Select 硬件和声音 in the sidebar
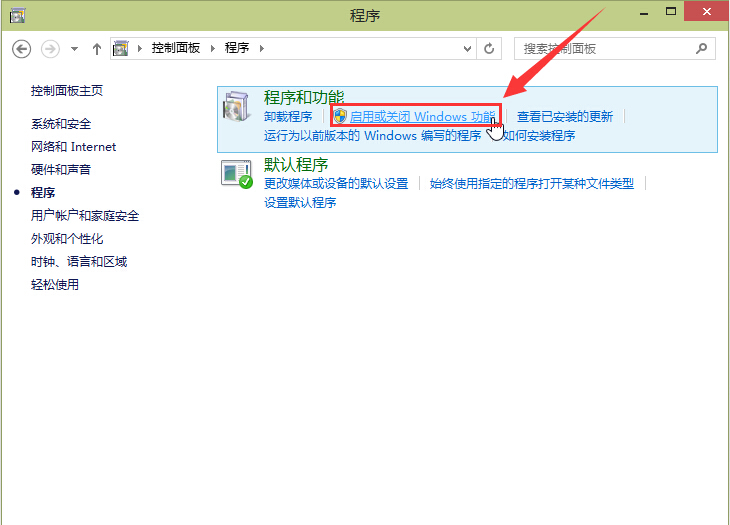This screenshot has height=525, width=730. pos(61,170)
